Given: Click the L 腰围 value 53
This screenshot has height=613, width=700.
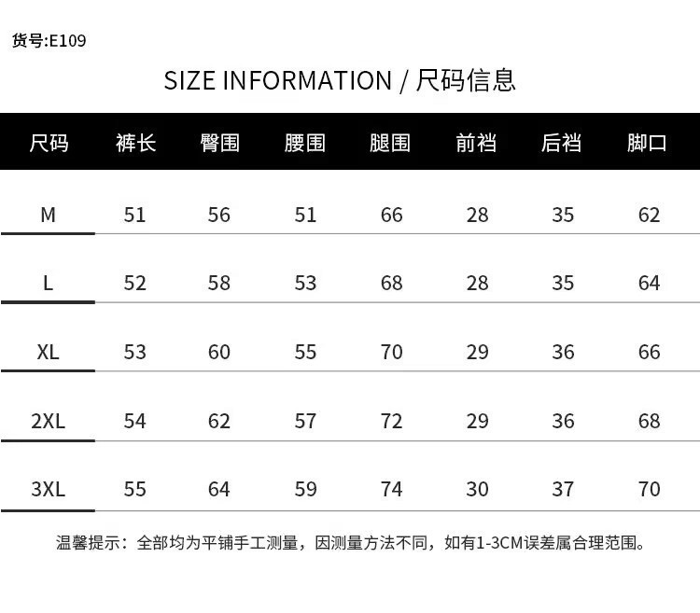Looking at the screenshot, I should [305, 283].
